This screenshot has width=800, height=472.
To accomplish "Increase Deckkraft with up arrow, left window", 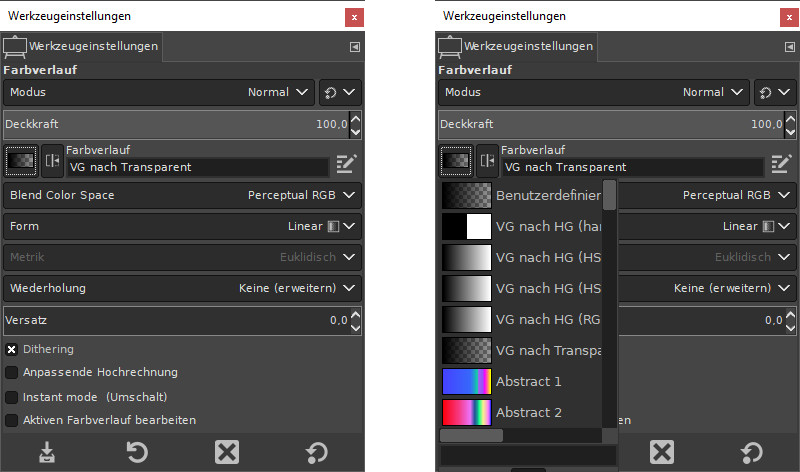I will pos(356,118).
